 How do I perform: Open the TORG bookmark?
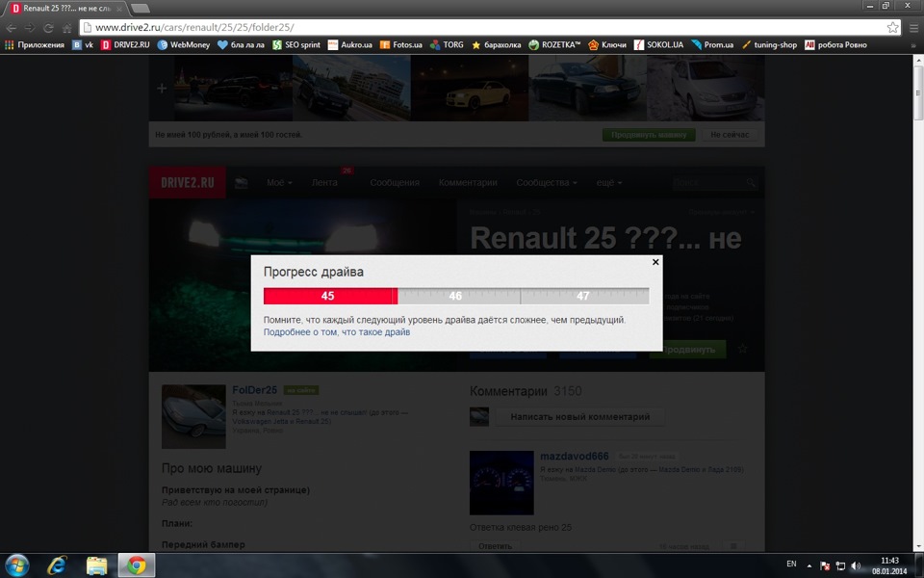(x=447, y=45)
